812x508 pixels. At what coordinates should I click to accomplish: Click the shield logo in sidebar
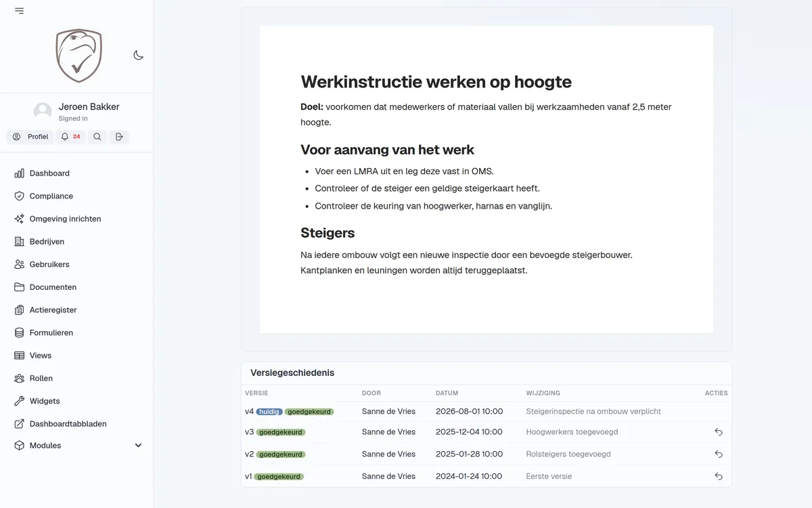click(78, 56)
